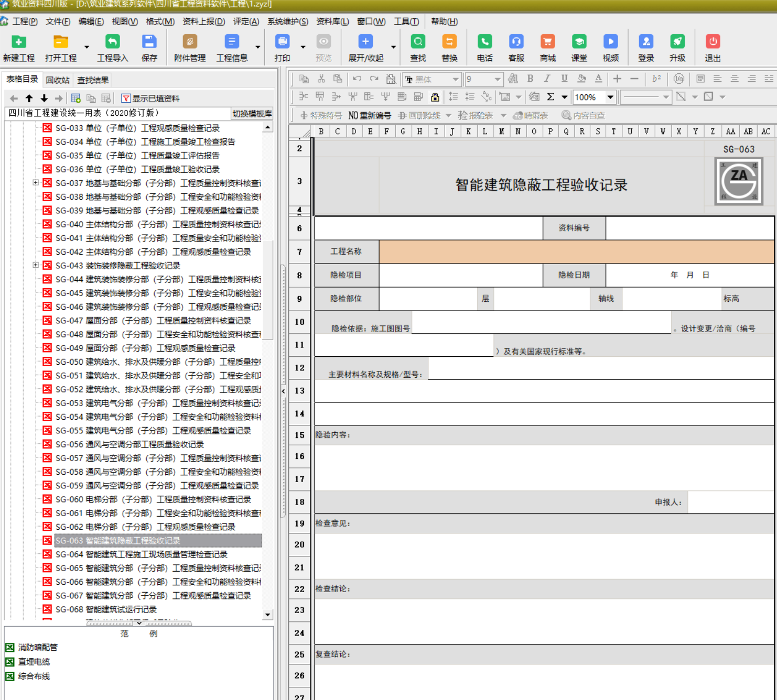Open the 编辑(E) menu
Screen dimensions: 777x700
click(x=91, y=21)
